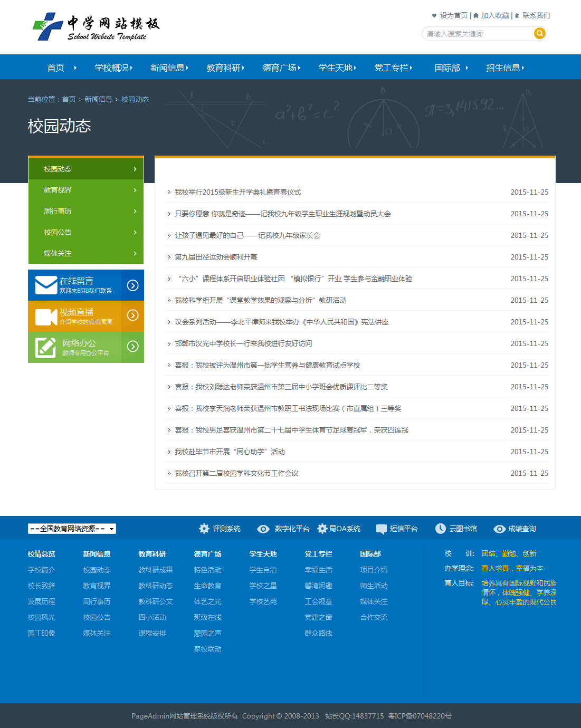Click the orange search magnifier button

pos(539,34)
